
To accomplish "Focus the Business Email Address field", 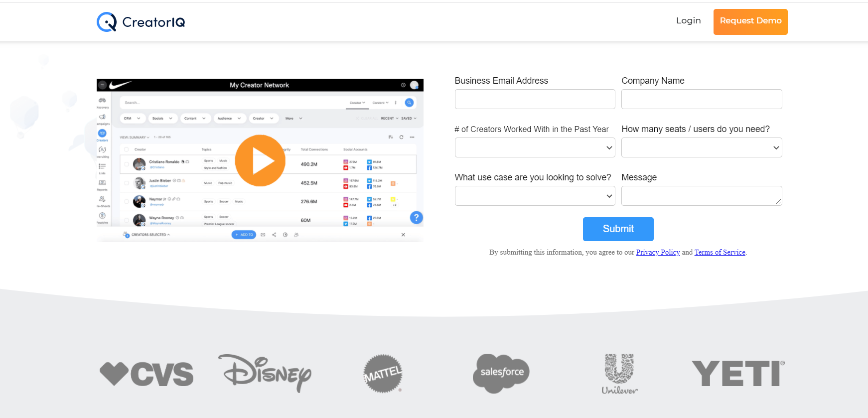I will [x=535, y=99].
